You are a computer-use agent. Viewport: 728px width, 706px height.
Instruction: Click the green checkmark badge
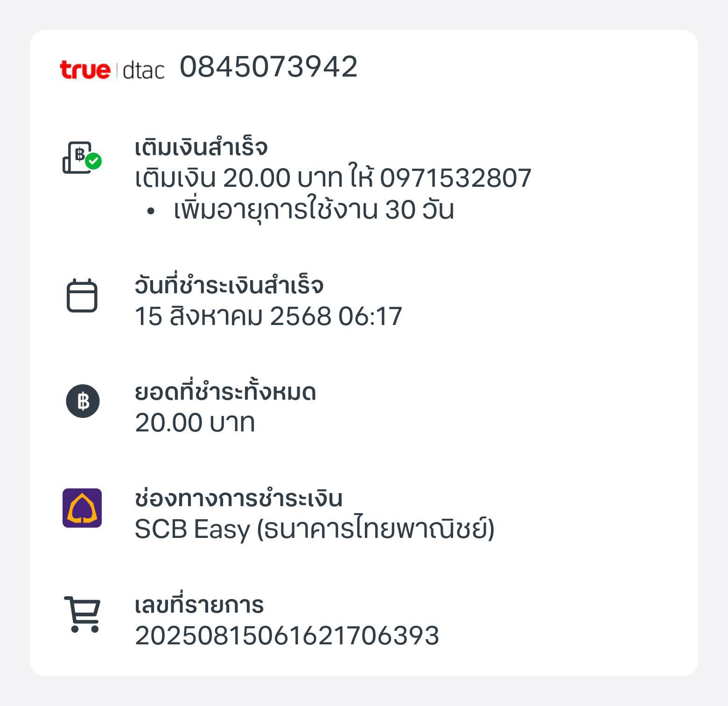(x=93, y=161)
